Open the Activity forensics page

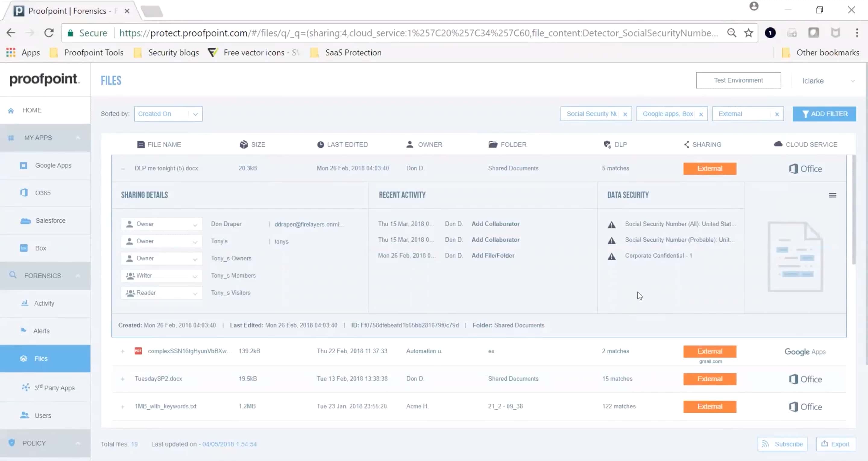(x=45, y=303)
